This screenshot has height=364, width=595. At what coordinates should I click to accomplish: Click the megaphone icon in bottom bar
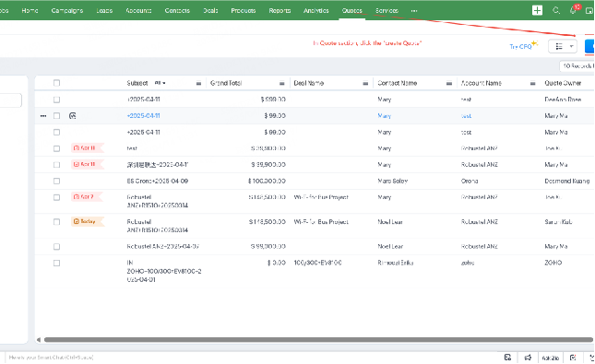(x=528, y=358)
